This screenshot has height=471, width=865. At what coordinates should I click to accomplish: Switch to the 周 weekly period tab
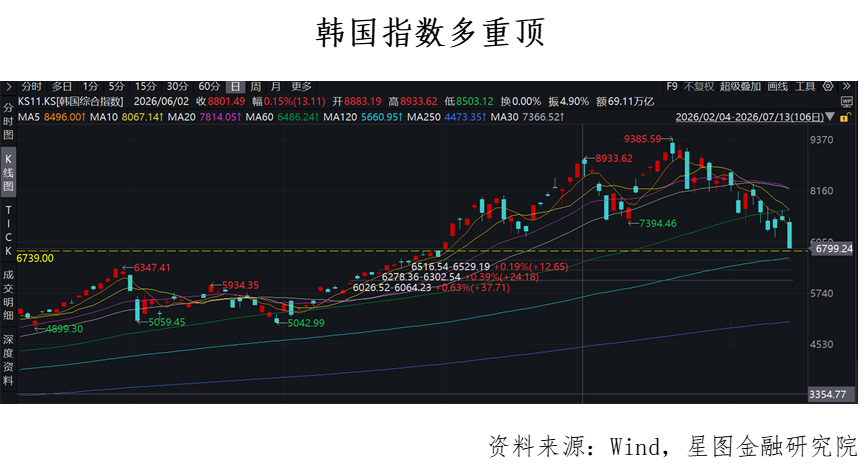point(255,87)
